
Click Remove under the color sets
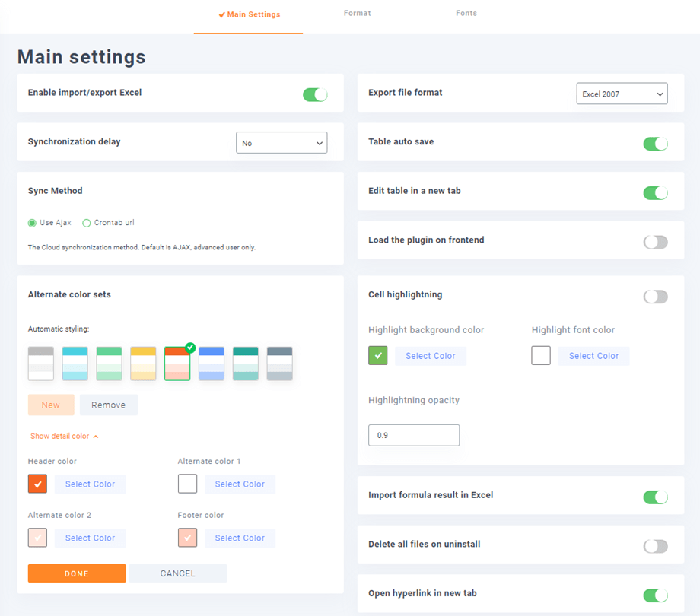[x=109, y=405]
